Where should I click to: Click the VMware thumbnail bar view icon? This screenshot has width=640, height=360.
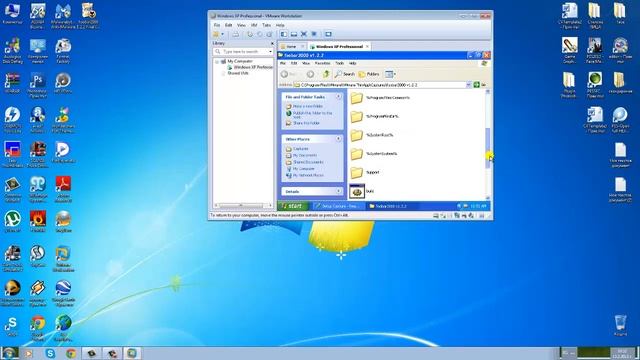[x=293, y=34]
